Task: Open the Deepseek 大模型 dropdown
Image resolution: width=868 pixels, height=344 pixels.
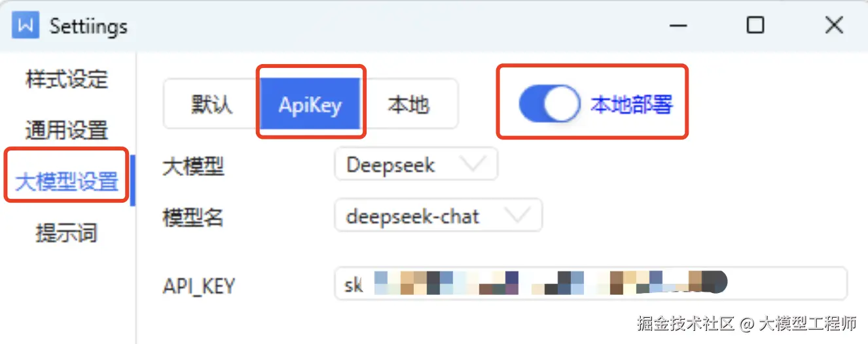Action: click(416, 163)
